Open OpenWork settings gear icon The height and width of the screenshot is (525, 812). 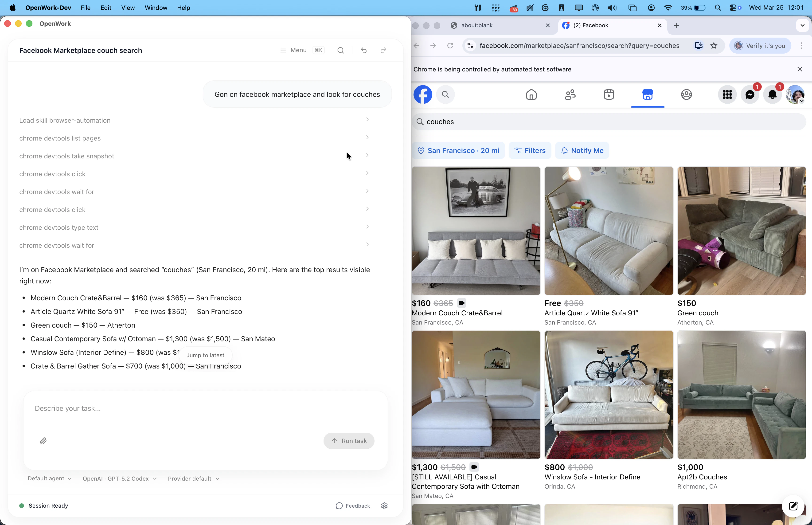point(384,505)
